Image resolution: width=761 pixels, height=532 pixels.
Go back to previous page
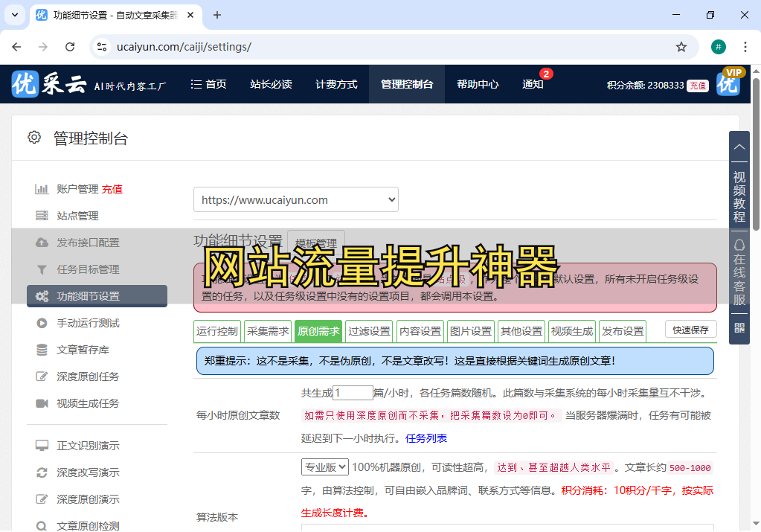(x=16, y=47)
